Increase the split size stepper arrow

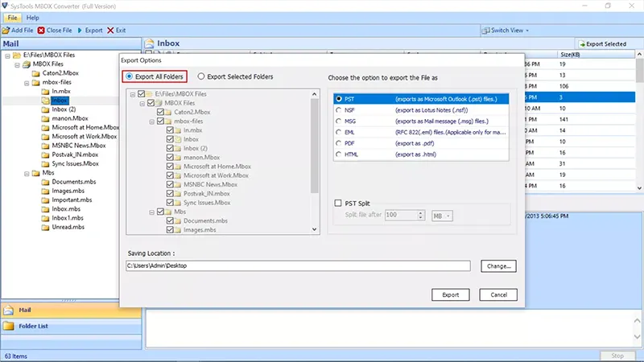coord(420,212)
